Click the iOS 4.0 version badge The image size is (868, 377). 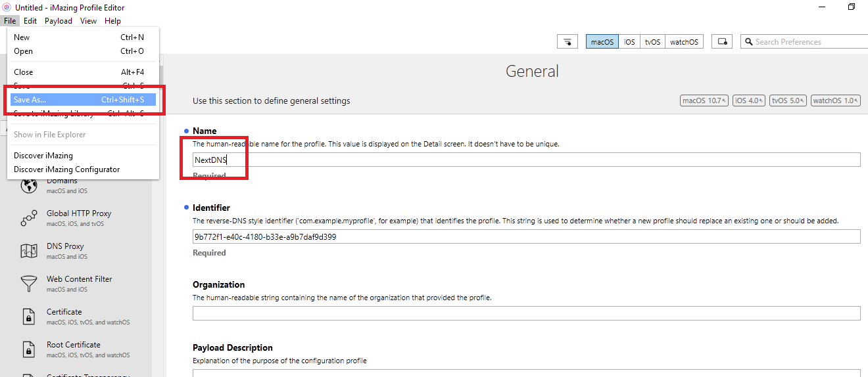[x=749, y=100]
